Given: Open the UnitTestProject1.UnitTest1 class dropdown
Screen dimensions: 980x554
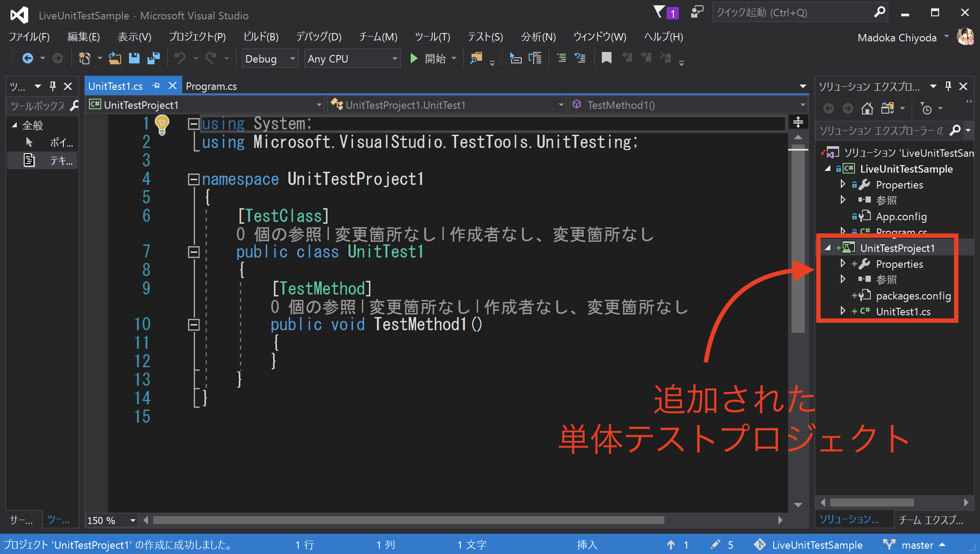Looking at the screenshot, I should [x=447, y=105].
